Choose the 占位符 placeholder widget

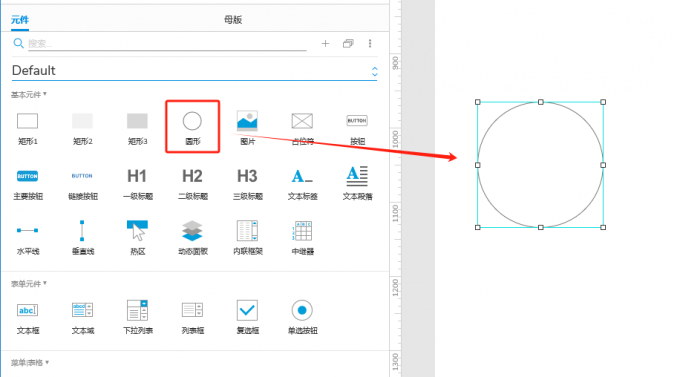point(302,127)
